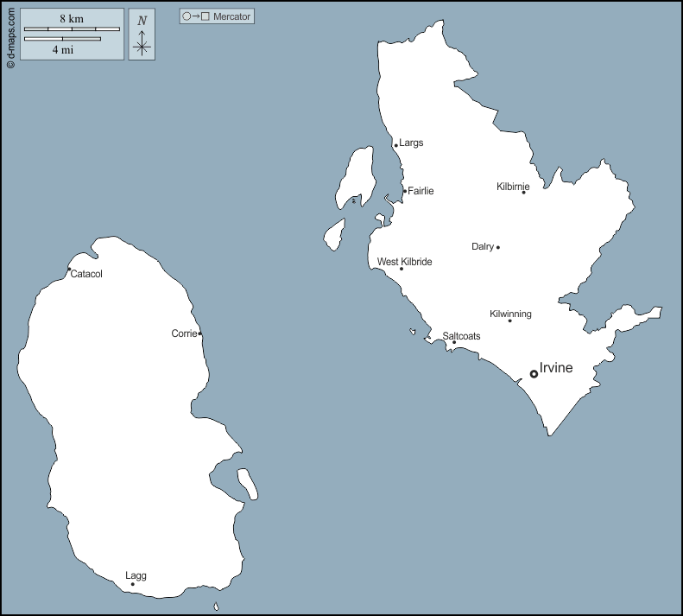The image size is (683, 616).
Task: Select the West Kilbride label
Action: point(404,262)
